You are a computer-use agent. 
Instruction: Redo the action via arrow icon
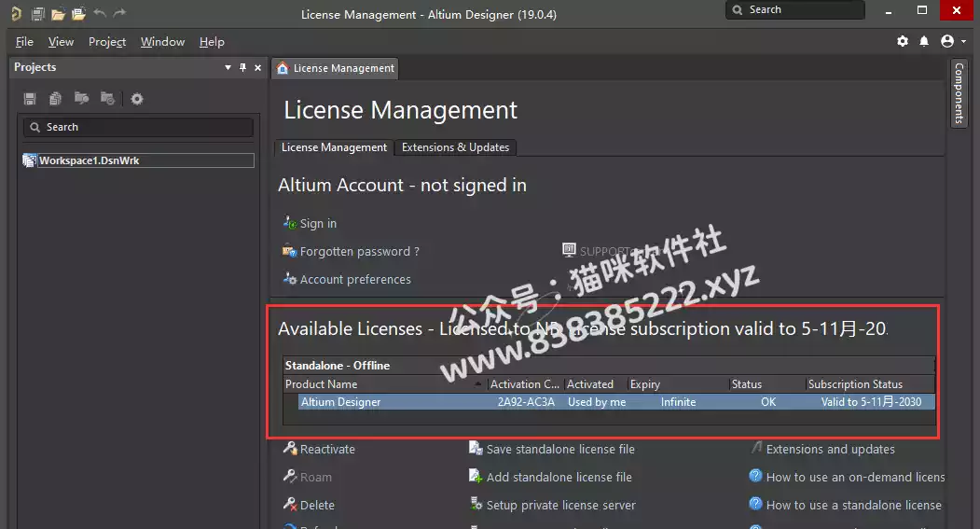(119, 12)
